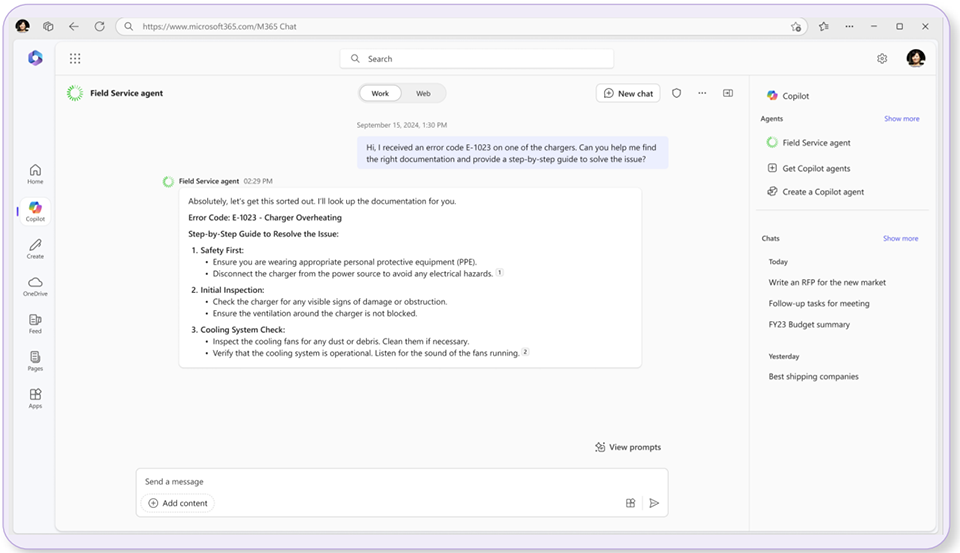Click View prompts
960x553 pixels.
click(x=628, y=447)
